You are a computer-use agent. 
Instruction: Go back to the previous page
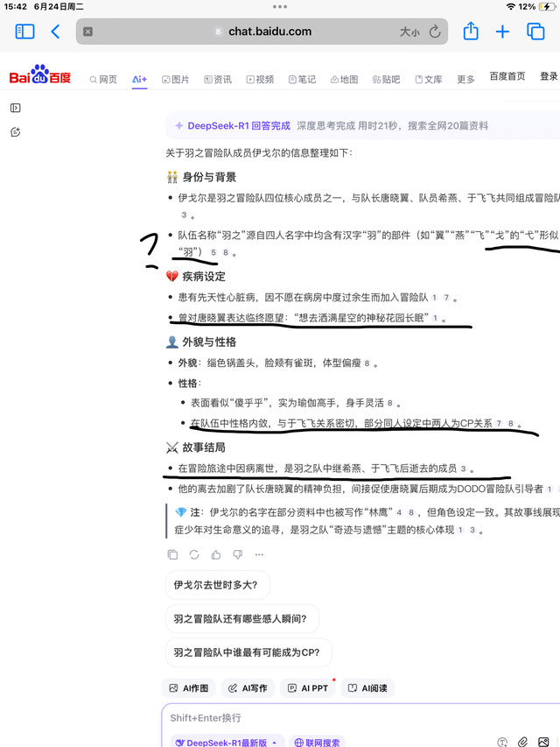[55, 32]
